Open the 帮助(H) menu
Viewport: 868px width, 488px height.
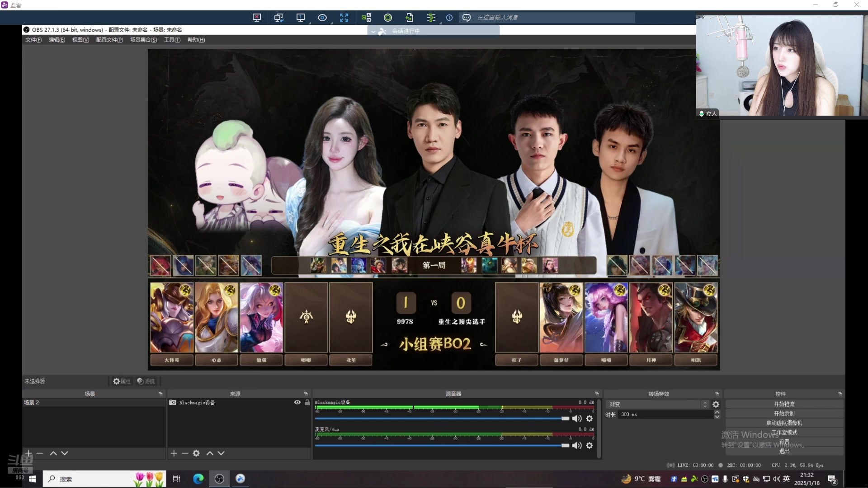[196, 40]
